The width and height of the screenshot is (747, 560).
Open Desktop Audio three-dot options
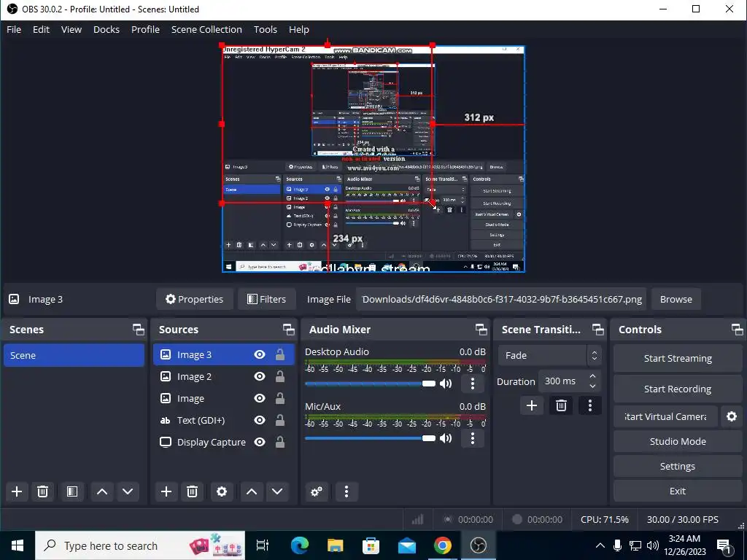point(473,384)
